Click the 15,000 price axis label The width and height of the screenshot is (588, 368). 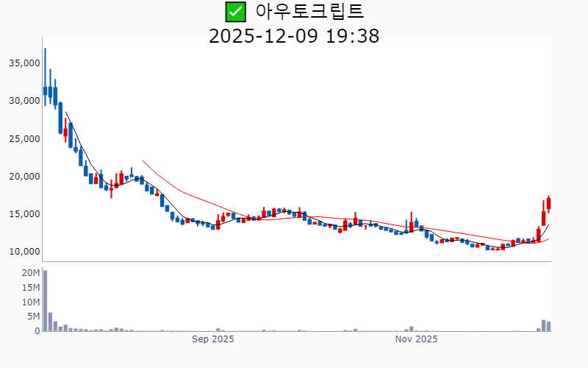click(x=24, y=214)
